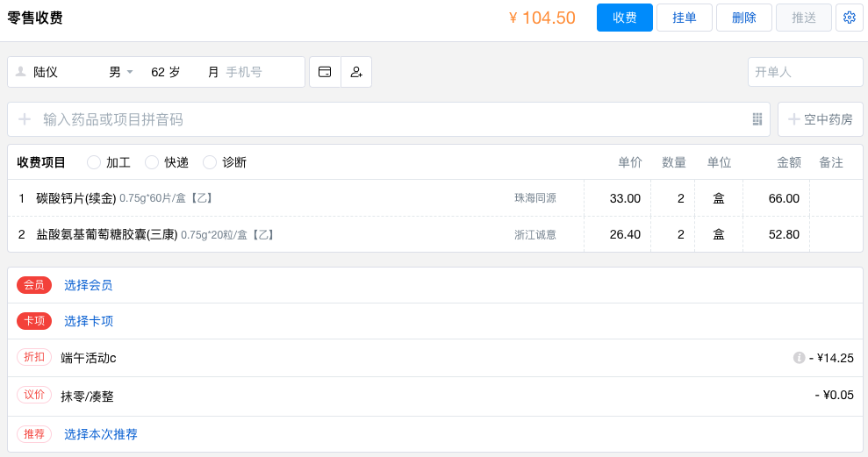Enable the 快递 option

pyautogui.click(x=152, y=162)
